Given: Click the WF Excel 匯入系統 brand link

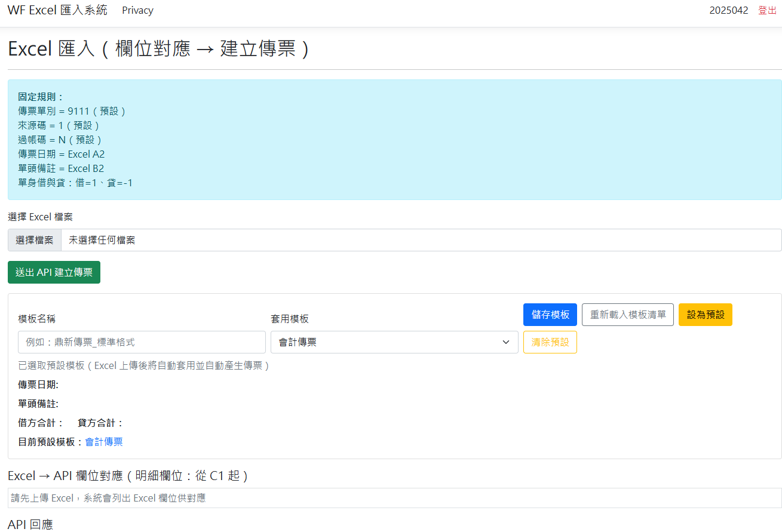Looking at the screenshot, I should tap(57, 10).
